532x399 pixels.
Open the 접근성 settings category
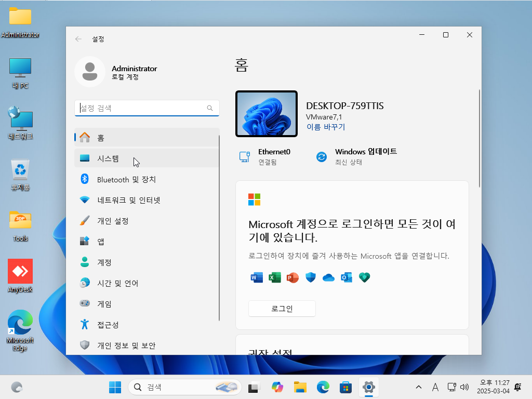(x=147, y=324)
